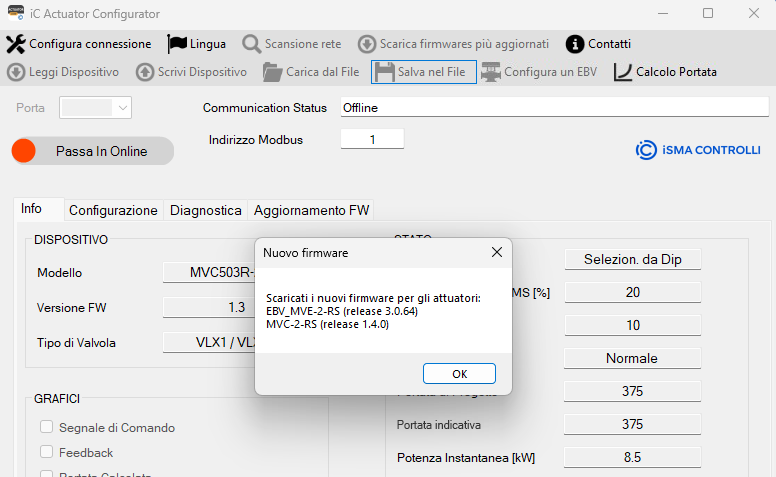
Task: Click the Calcolo Portata chart icon
Action: (623, 72)
